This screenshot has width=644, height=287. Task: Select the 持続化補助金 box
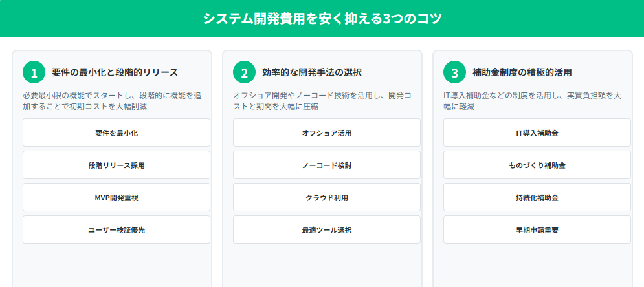pos(537,197)
